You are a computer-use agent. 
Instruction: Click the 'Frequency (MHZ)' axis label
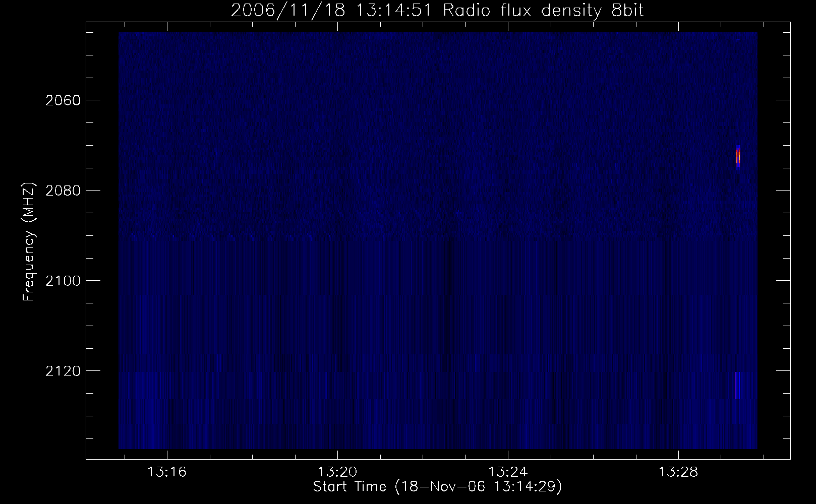point(29,242)
